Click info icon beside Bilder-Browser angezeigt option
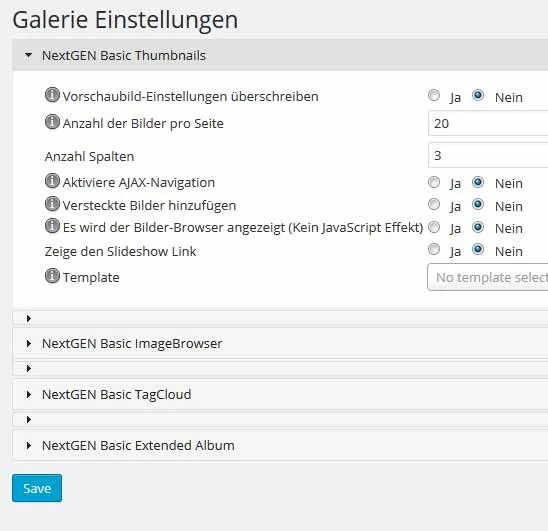This screenshot has height=531, width=548. point(52,226)
